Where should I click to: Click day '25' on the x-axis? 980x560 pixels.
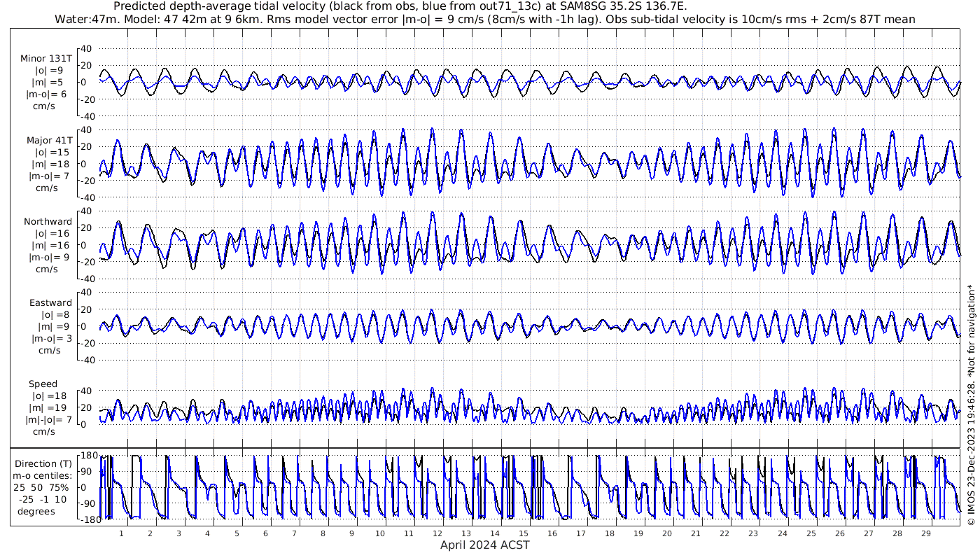point(811,533)
